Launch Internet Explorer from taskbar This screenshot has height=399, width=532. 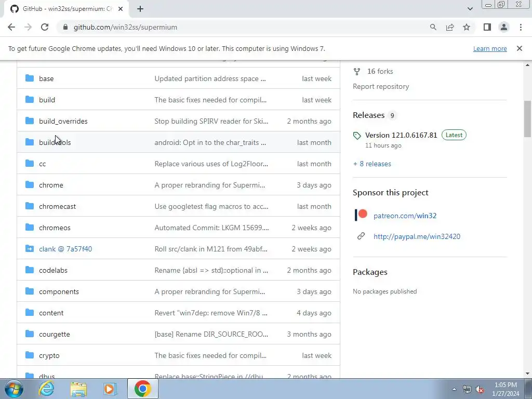(46, 389)
